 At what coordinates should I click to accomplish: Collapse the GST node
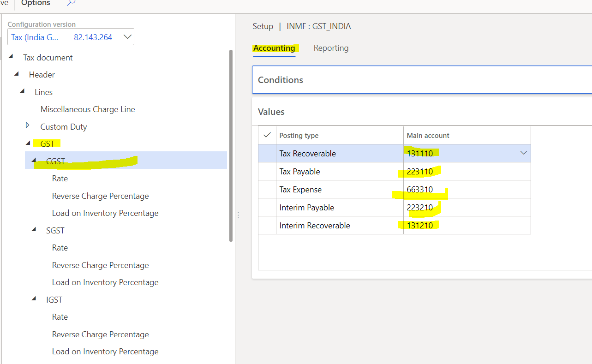(27, 143)
